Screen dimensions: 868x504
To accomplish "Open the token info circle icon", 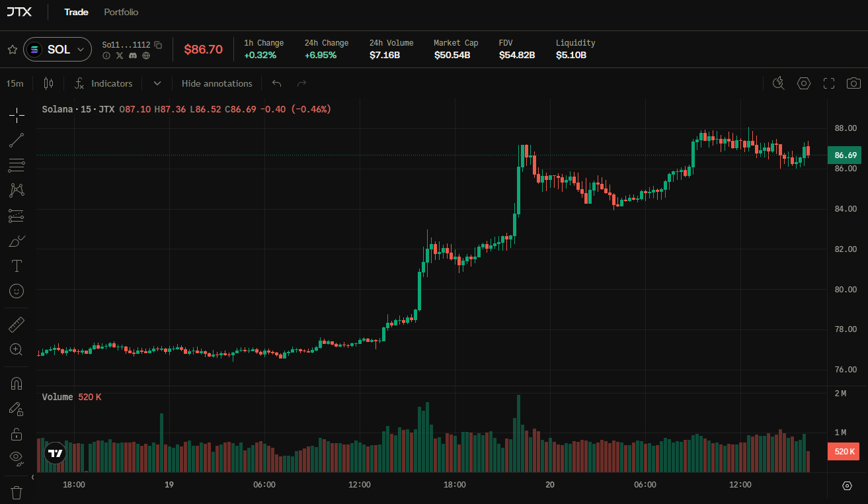I will tap(106, 56).
